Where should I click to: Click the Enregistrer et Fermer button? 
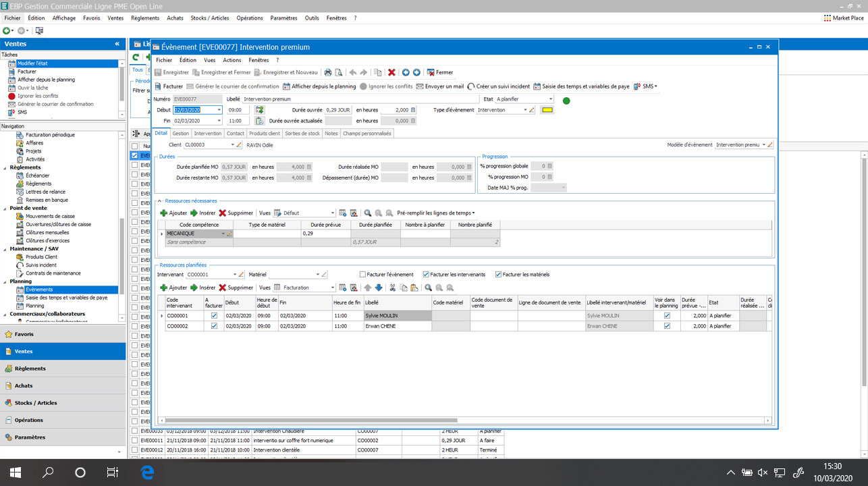pos(221,72)
